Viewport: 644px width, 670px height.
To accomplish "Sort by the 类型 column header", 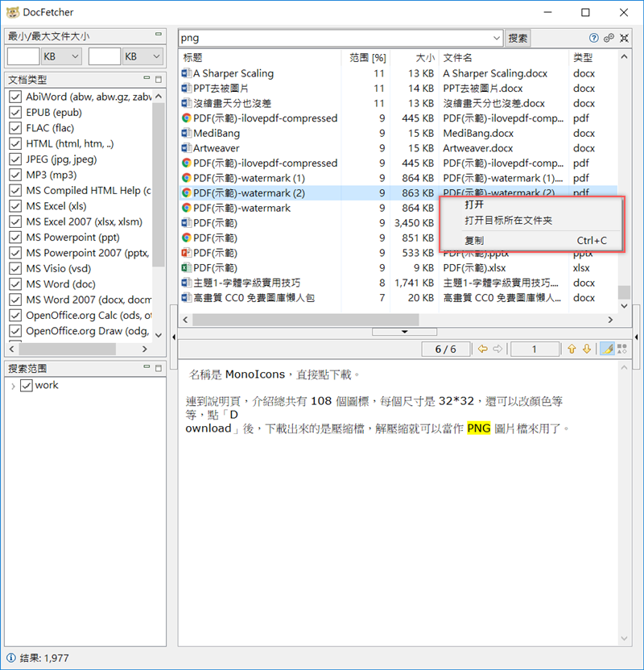I will (x=592, y=58).
